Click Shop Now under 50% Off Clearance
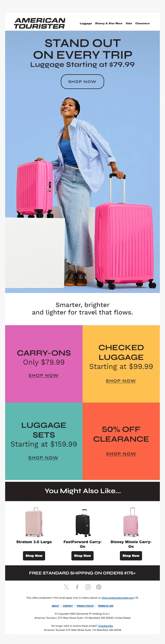The width and height of the screenshot is (165, 644). coord(121,454)
